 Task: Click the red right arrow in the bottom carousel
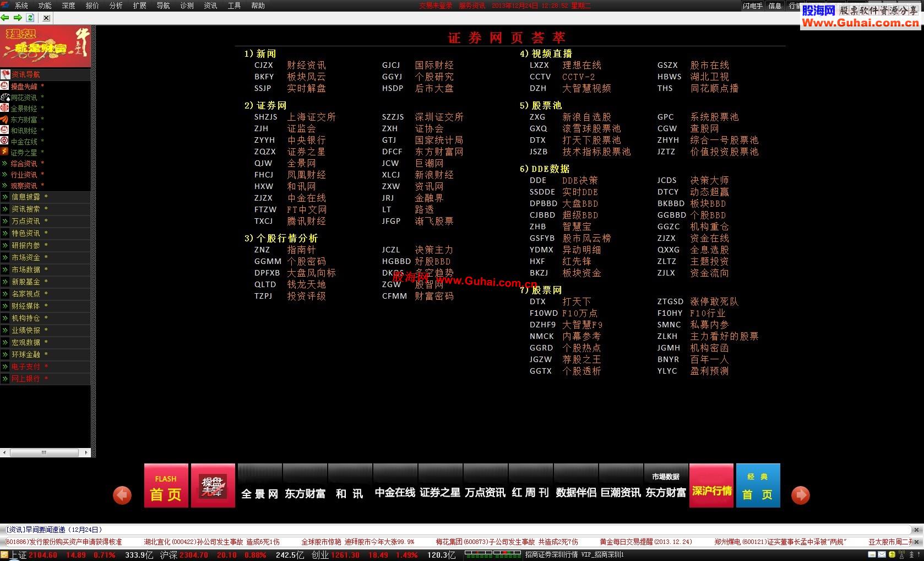[801, 495]
